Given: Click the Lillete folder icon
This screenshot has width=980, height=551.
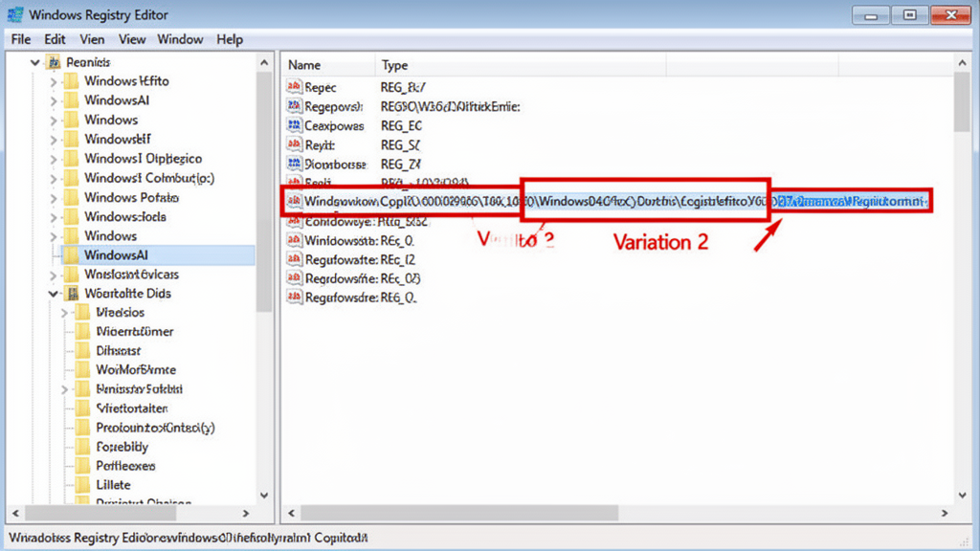Looking at the screenshot, I should pyautogui.click(x=83, y=485).
